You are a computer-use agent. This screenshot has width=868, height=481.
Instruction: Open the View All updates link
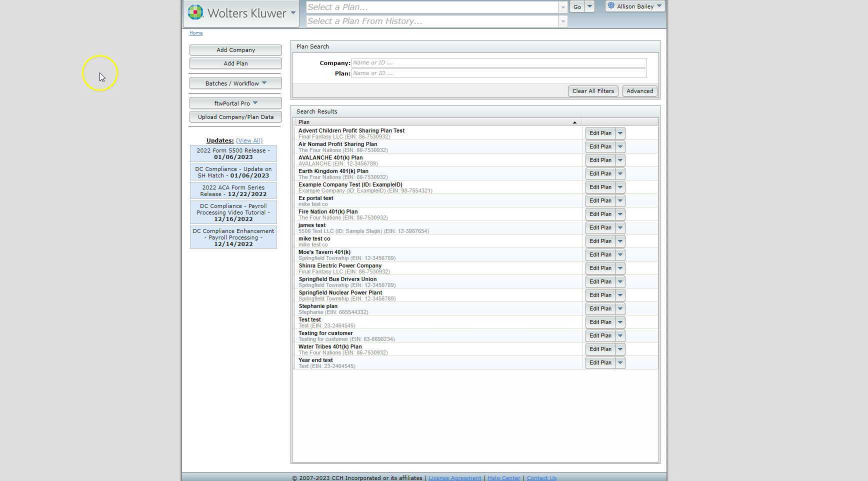click(249, 140)
